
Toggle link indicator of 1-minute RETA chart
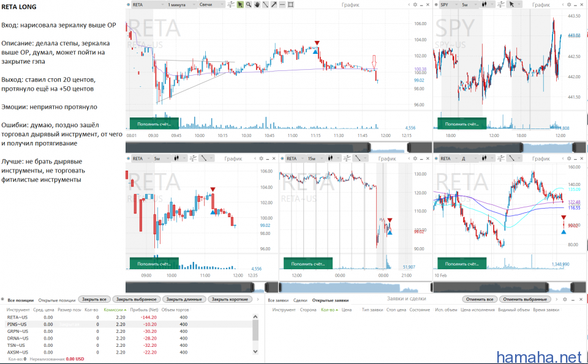click(x=129, y=4)
